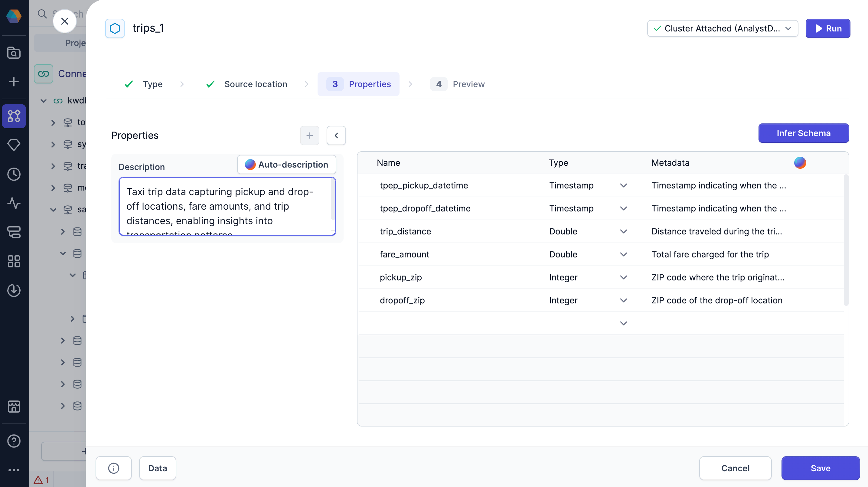Click inside the Description text area

click(x=227, y=206)
